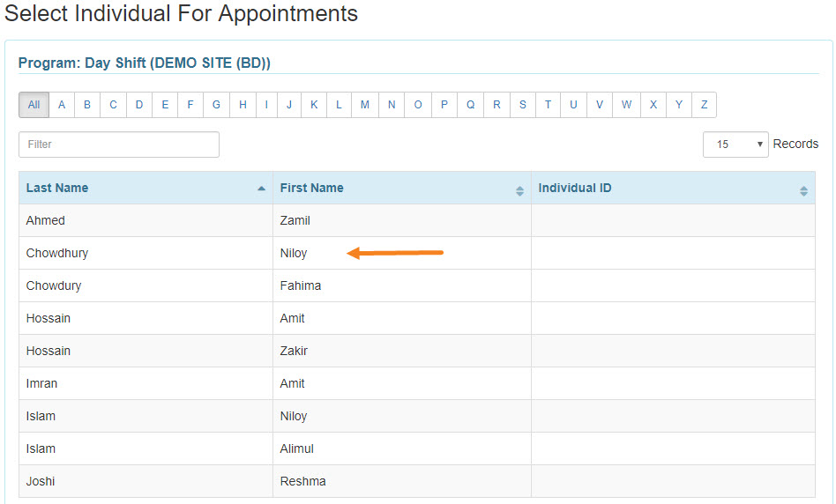Open the records-per-page dropdown showing 15
The width and height of the screenshot is (836, 504).
coord(735,145)
